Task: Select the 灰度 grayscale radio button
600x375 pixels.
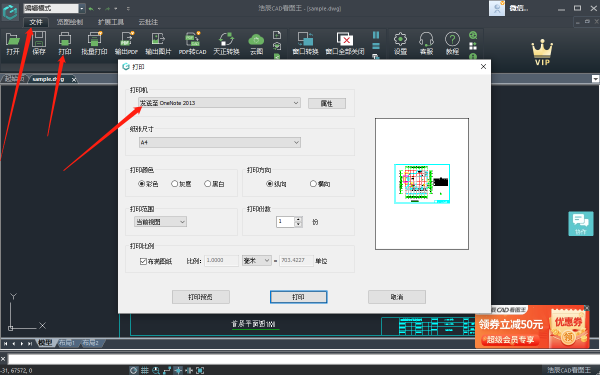Action: [175, 184]
